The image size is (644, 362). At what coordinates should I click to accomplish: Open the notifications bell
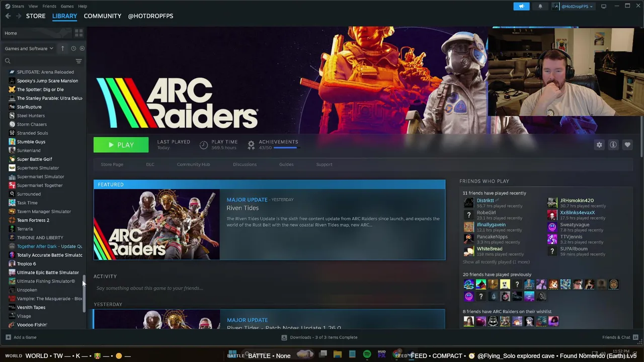point(540,6)
